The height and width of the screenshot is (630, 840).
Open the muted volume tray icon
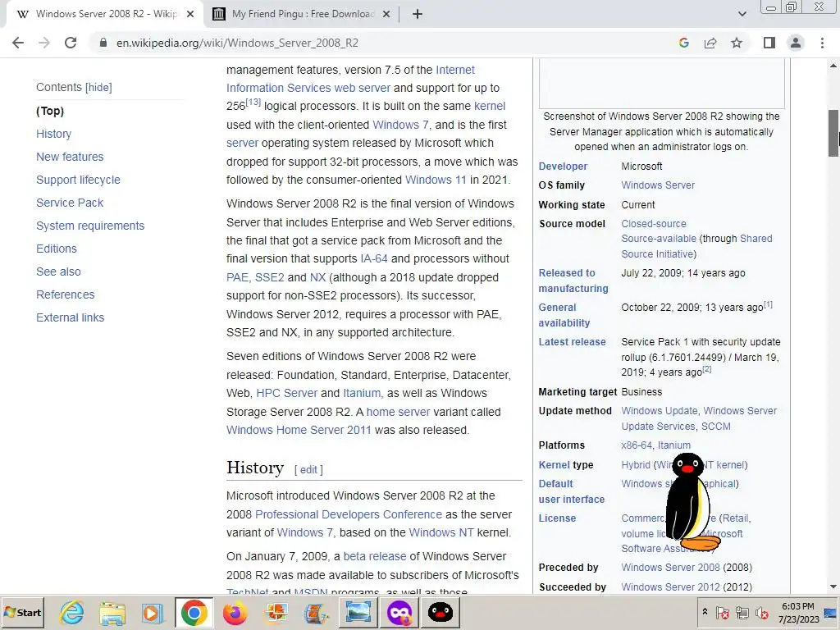[761, 612]
